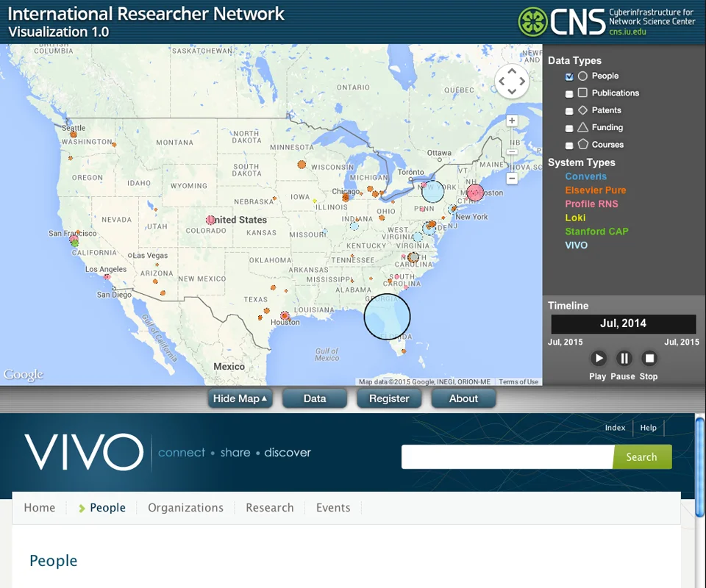Screen dimensions: 706x588
Task: Open the Organizations tab
Action: (x=185, y=507)
